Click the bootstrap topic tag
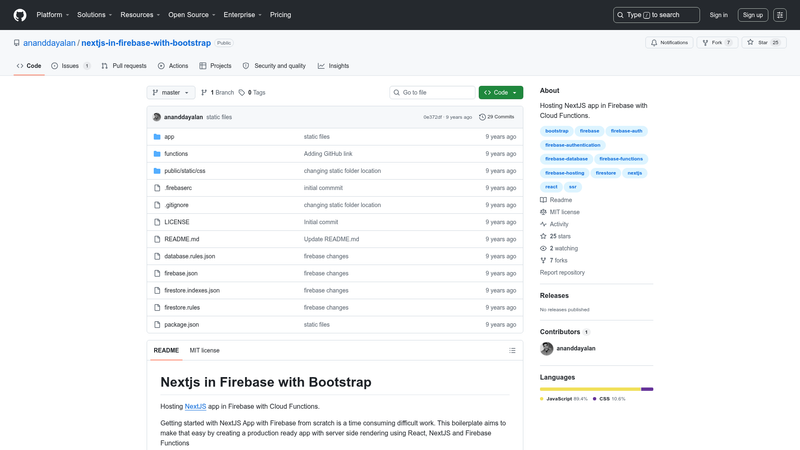 pos(557,131)
